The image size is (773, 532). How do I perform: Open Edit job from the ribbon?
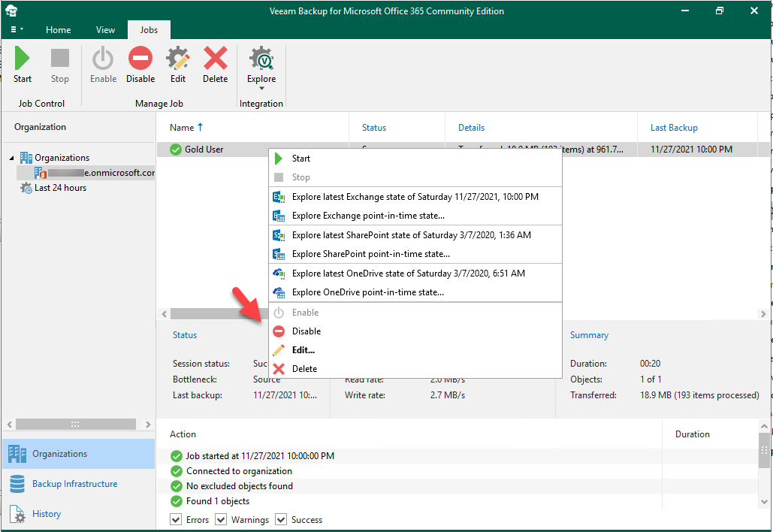pos(178,65)
